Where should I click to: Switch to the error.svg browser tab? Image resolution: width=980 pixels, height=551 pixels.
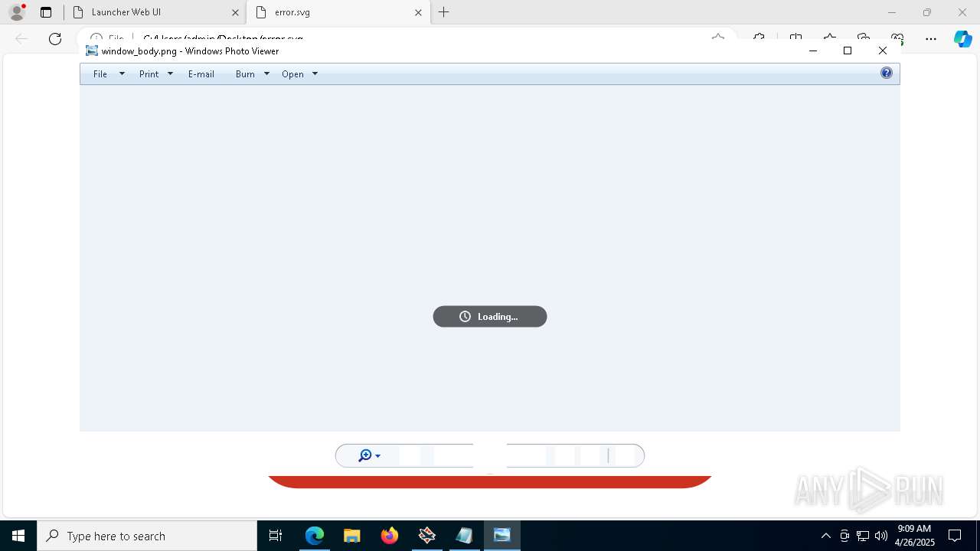[338, 12]
